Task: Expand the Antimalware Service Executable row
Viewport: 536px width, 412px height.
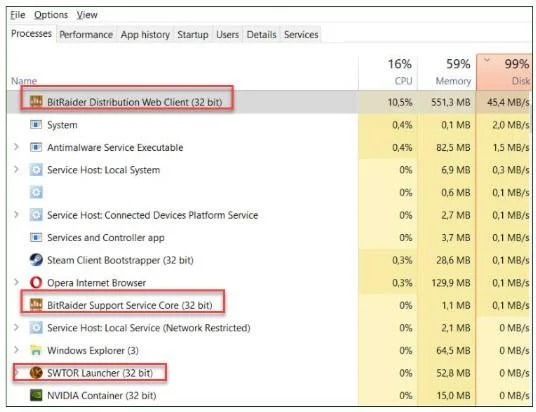Action: point(16,147)
